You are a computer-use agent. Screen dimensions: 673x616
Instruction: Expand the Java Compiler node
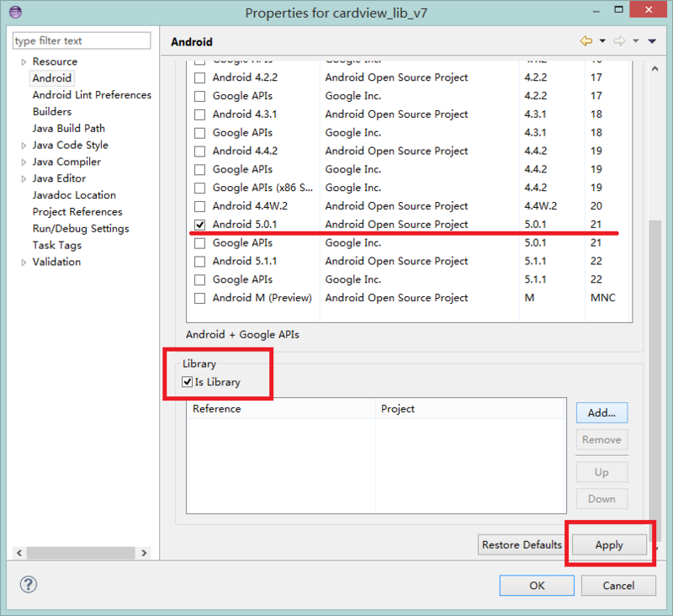click(24, 162)
